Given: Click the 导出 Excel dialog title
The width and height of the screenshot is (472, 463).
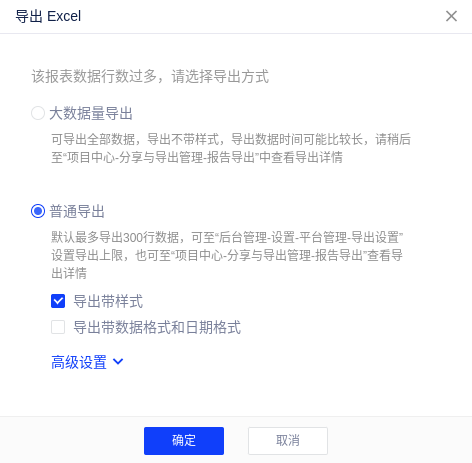Looking at the screenshot, I should tap(48, 16).
